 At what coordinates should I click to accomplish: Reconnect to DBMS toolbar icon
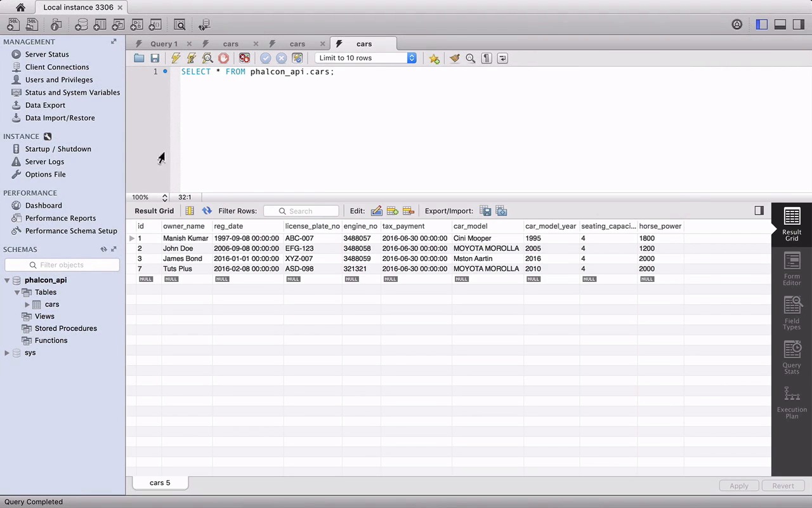[x=204, y=25]
